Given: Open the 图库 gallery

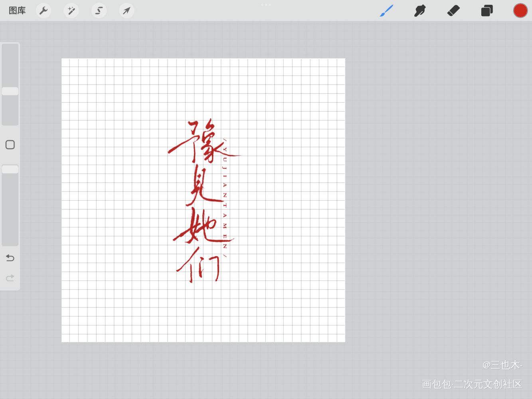Looking at the screenshot, I should pyautogui.click(x=17, y=11).
